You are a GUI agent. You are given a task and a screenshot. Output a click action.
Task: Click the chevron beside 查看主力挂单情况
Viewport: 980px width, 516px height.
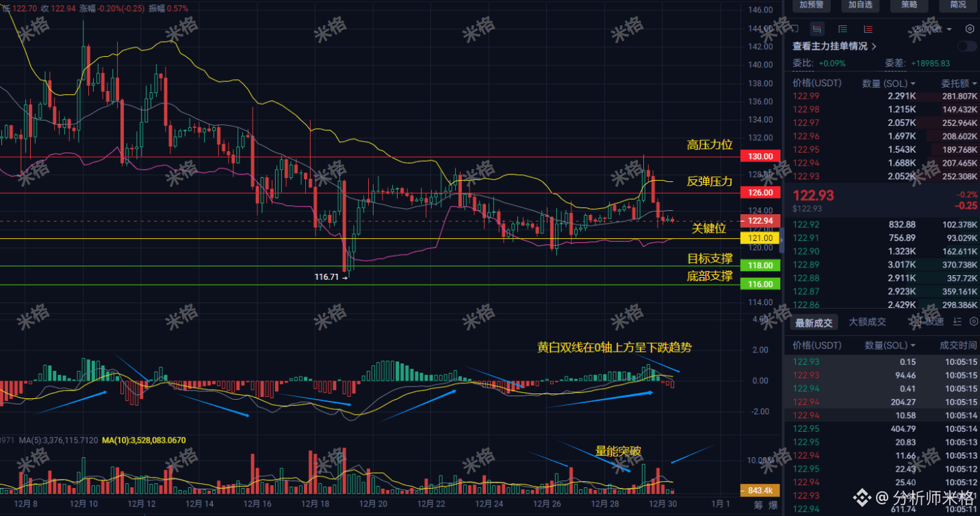point(874,47)
